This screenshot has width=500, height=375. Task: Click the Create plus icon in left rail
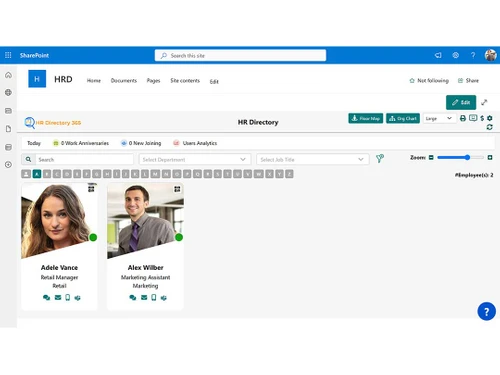tap(8, 164)
